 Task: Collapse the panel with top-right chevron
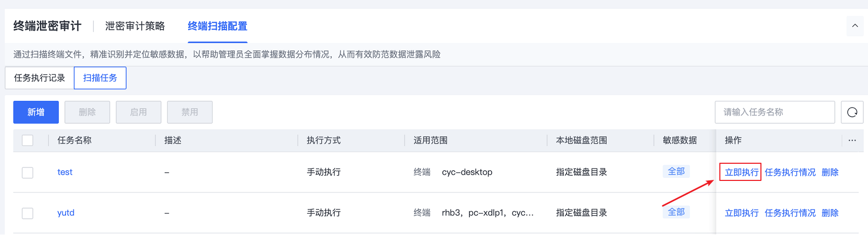(855, 25)
